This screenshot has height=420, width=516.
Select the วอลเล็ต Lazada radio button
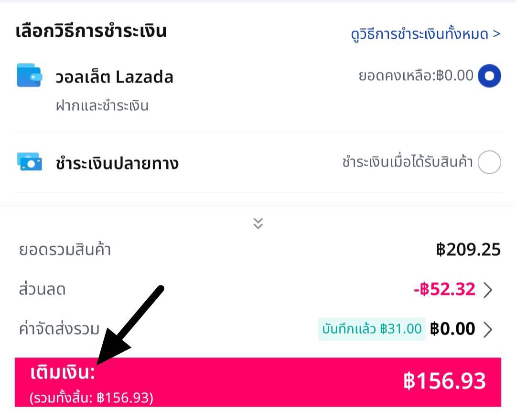pos(489,76)
